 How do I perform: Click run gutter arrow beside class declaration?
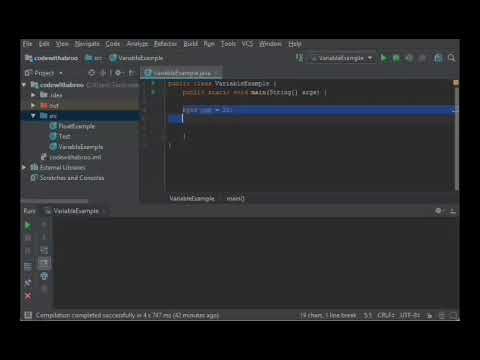click(x=153, y=83)
